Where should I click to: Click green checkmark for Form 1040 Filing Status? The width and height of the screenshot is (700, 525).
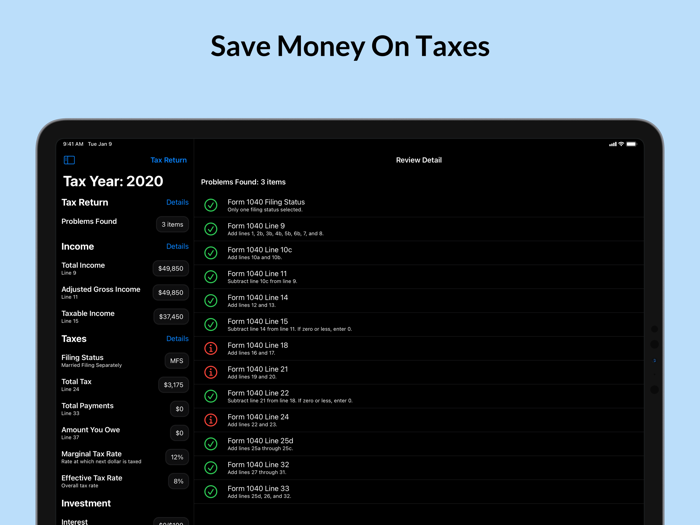(211, 205)
